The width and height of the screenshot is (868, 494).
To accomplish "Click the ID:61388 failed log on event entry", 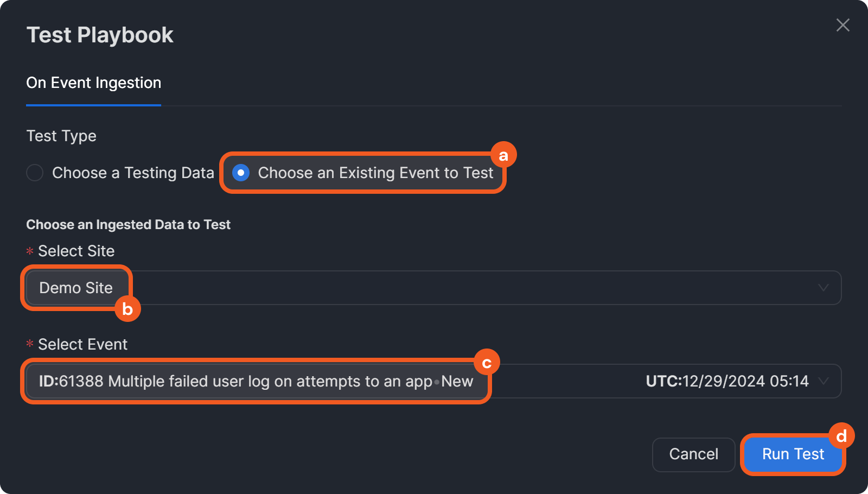I will click(x=256, y=381).
